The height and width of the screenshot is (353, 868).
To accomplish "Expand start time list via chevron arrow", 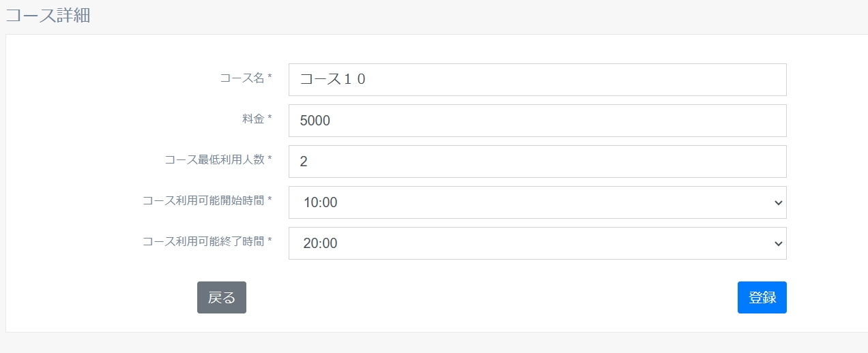I will (x=778, y=202).
